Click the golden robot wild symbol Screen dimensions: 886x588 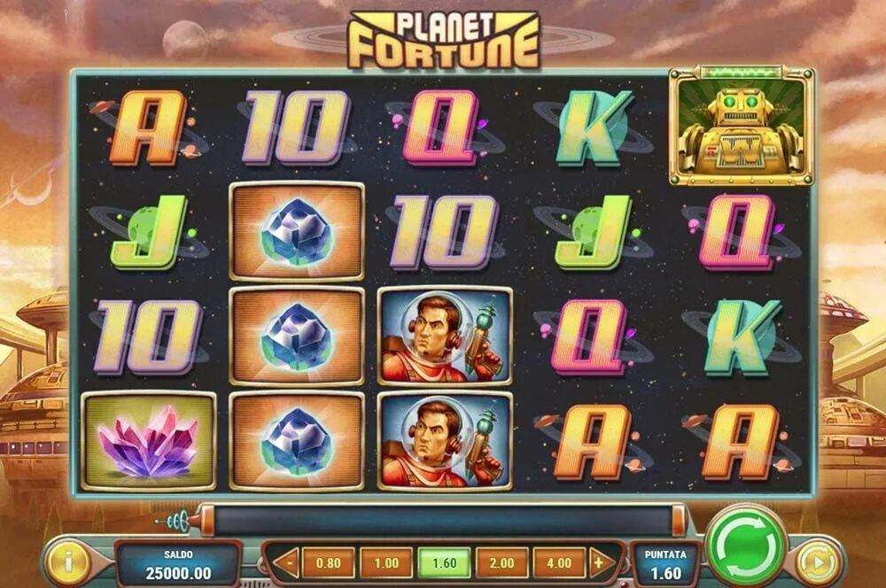[742, 126]
